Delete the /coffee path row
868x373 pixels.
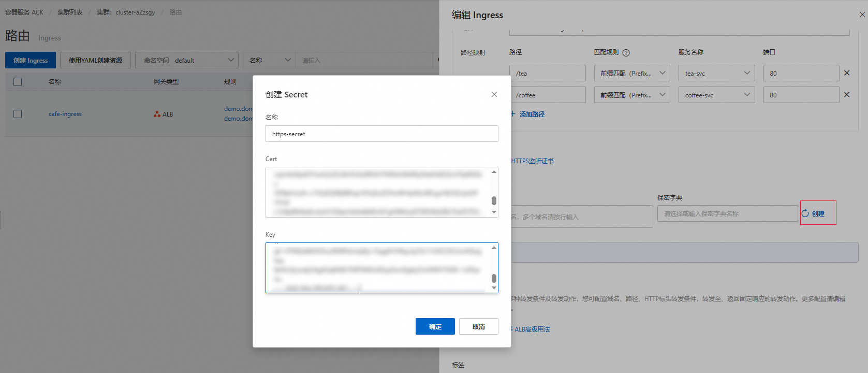tap(847, 95)
